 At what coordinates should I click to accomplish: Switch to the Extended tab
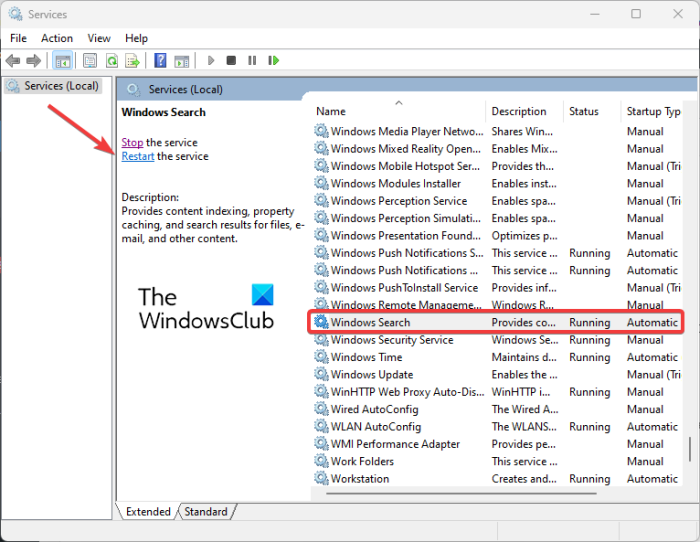pos(148,512)
